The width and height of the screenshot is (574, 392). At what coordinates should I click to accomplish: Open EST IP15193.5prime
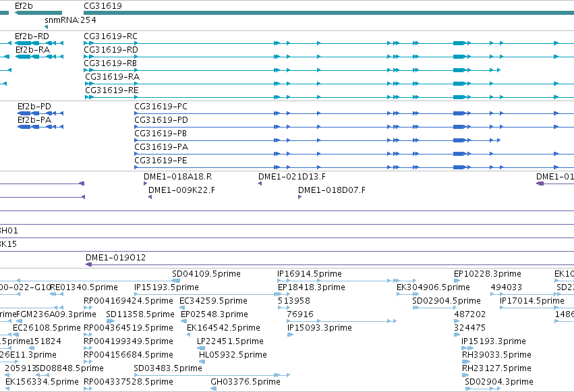167,287
